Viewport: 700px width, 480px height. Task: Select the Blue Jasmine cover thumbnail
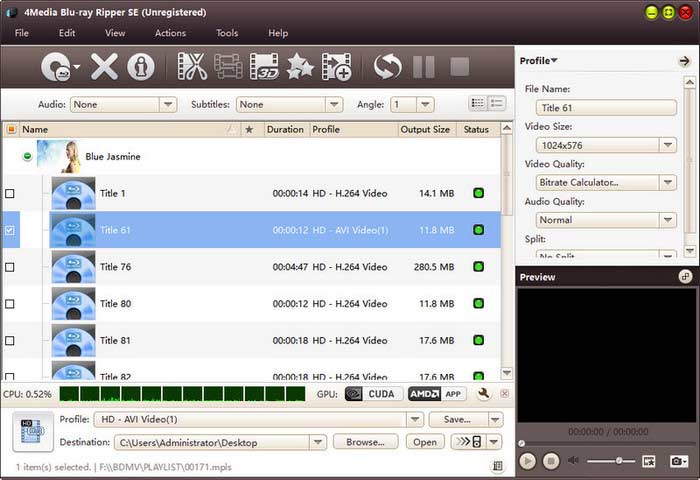point(58,156)
